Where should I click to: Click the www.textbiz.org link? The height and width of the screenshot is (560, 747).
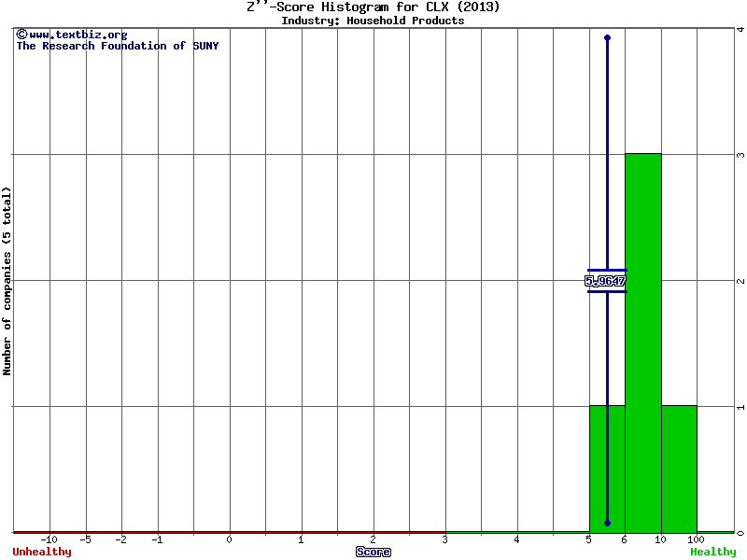pyautogui.click(x=78, y=35)
